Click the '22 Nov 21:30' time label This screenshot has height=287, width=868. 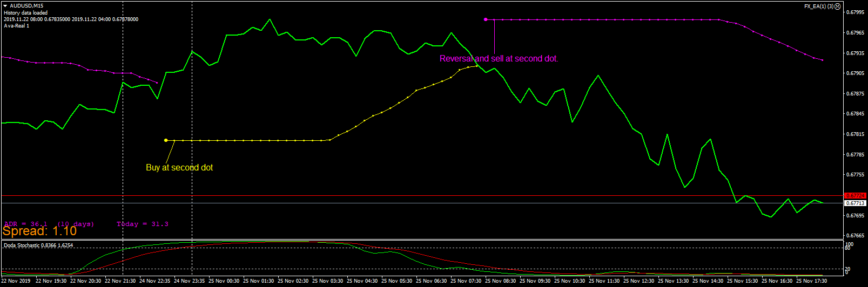tap(120, 281)
